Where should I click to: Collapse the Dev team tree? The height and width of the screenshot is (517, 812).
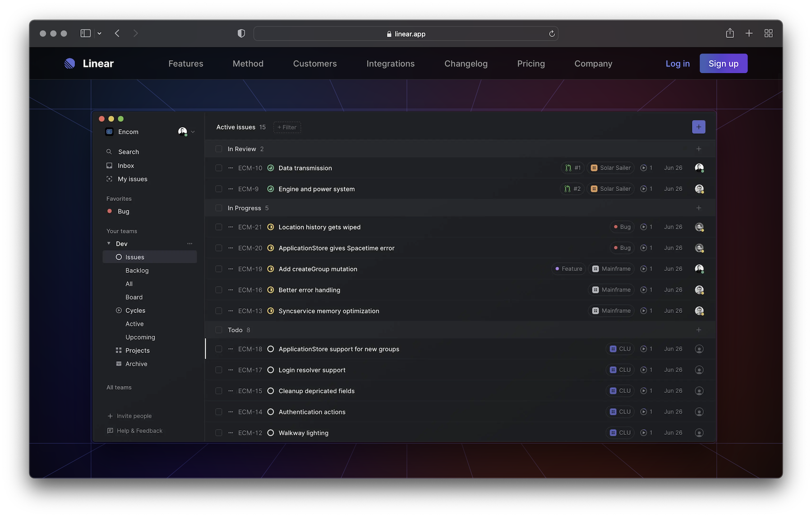[109, 243]
